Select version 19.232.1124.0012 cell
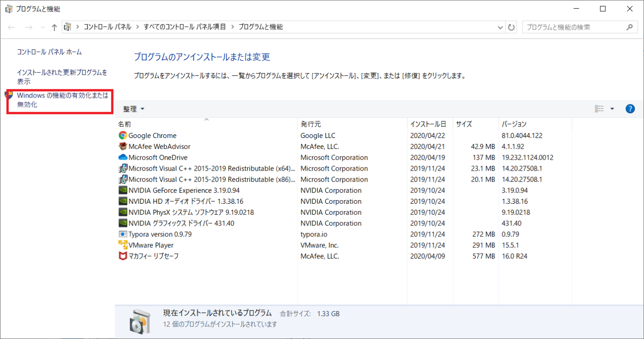This screenshot has height=339, width=644. [527, 157]
